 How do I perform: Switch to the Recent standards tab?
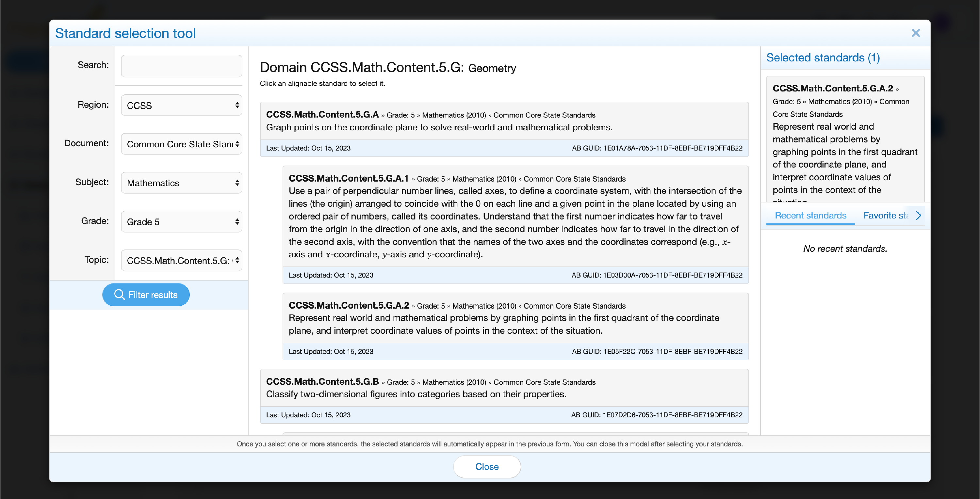click(x=810, y=216)
